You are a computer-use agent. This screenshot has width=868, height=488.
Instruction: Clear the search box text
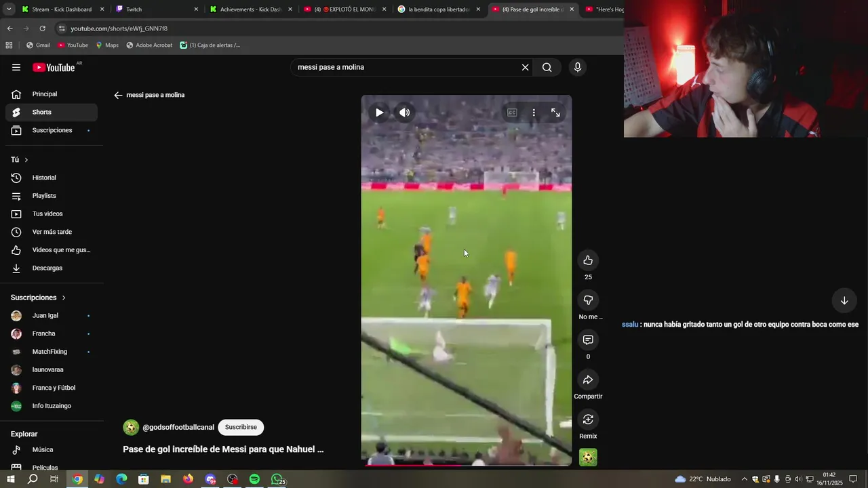(525, 67)
